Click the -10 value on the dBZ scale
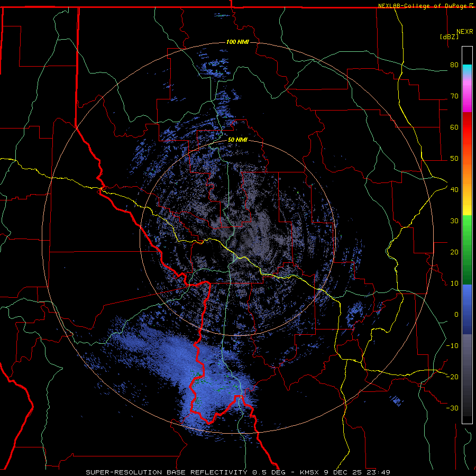 (452, 346)
